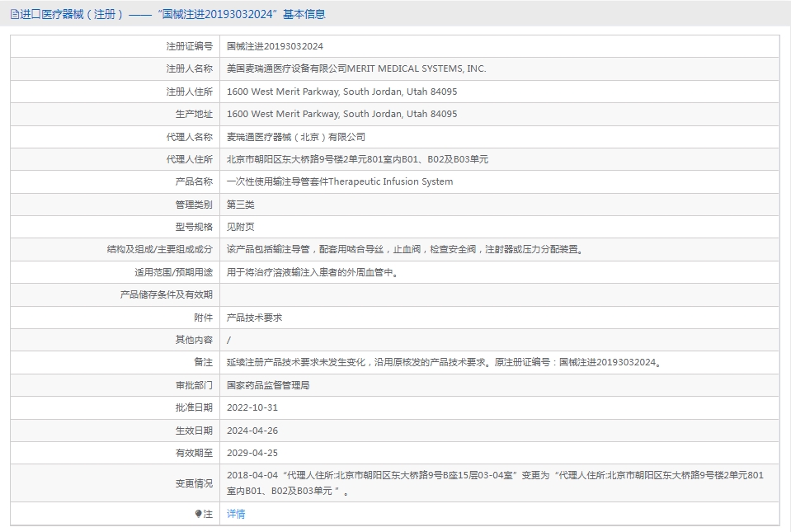
Task: Click the 有效期至 row label
Action: click(x=194, y=453)
